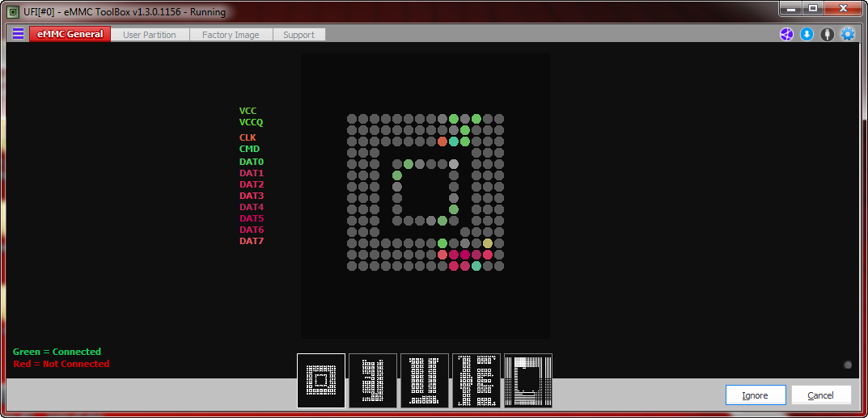Open the purple hamburger main menu
The height and width of the screenshot is (418, 868).
(19, 34)
